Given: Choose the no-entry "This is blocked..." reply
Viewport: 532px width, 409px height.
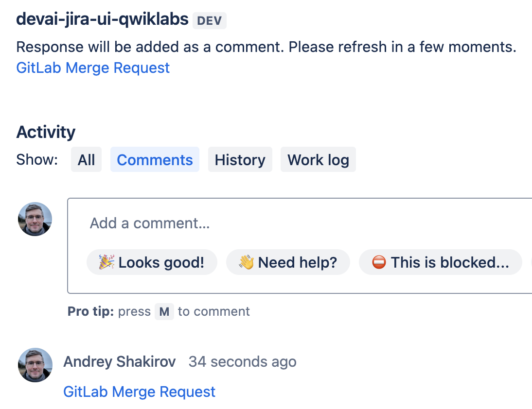Looking at the screenshot, I should click(x=440, y=262).
